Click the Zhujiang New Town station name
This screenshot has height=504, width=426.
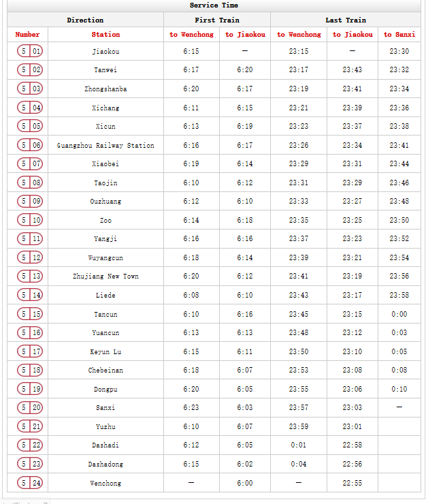coord(105,277)
